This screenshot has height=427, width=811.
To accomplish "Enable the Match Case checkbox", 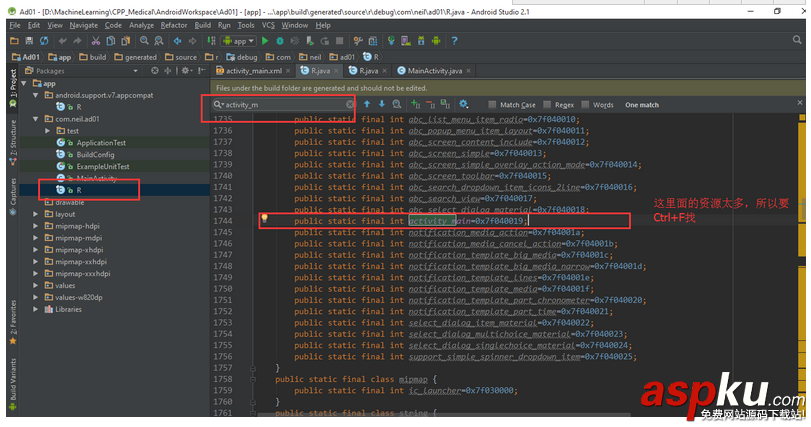I will point(494,105).
